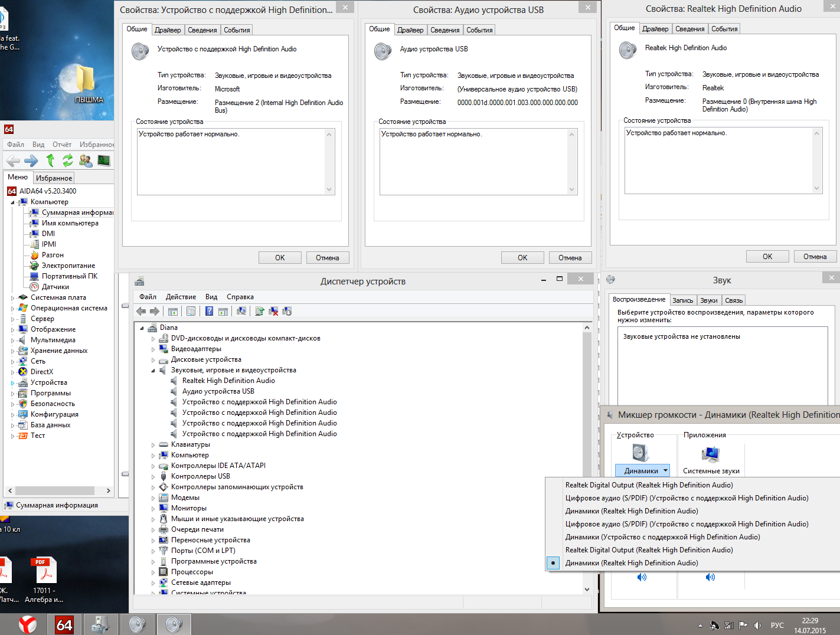Show hidden tray icons with the up arrow
The height and width of the screenshot is (635, 840).
point(701,626)
